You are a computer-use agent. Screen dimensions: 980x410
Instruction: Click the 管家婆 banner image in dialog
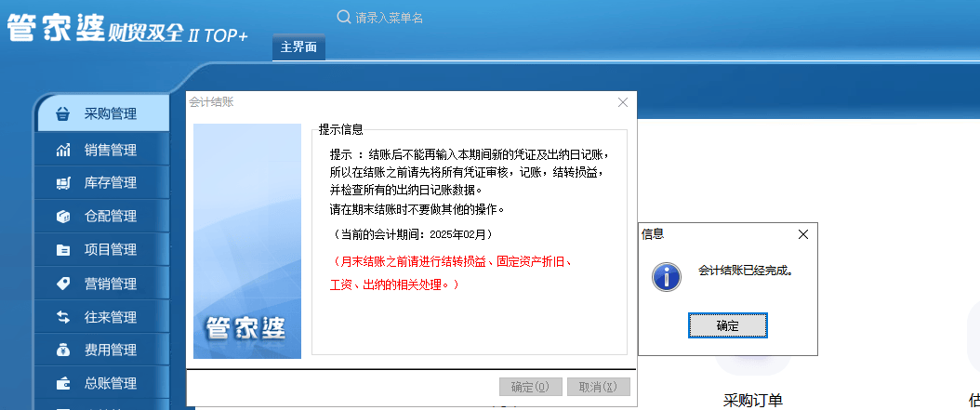247,241
